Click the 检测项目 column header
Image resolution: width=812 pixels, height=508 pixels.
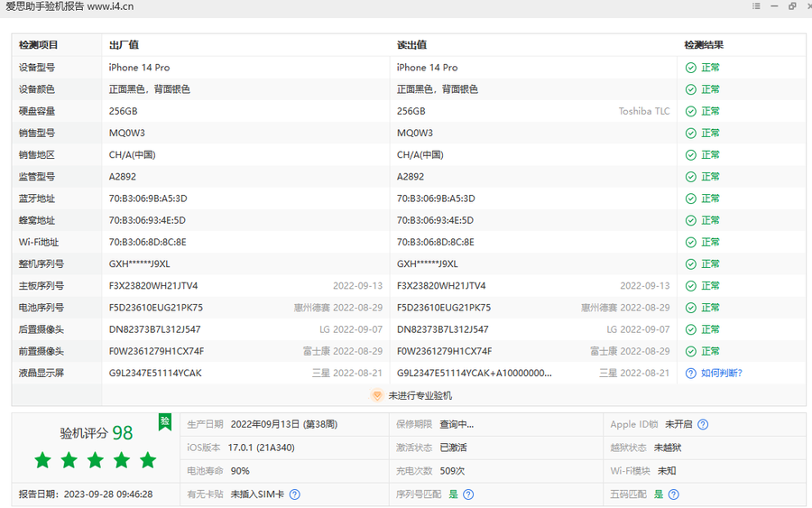[38, 45]
